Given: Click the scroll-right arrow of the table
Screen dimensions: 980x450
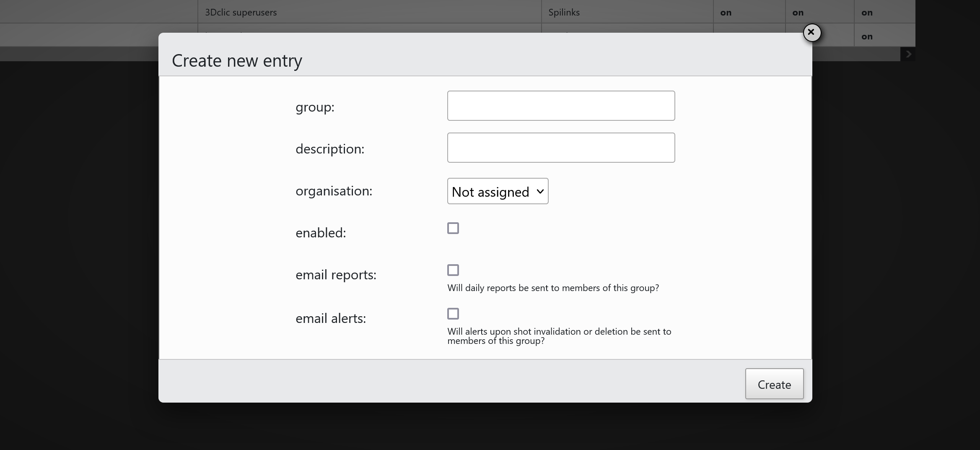Looking at the screenshot, I should click(x=908, y=54).
